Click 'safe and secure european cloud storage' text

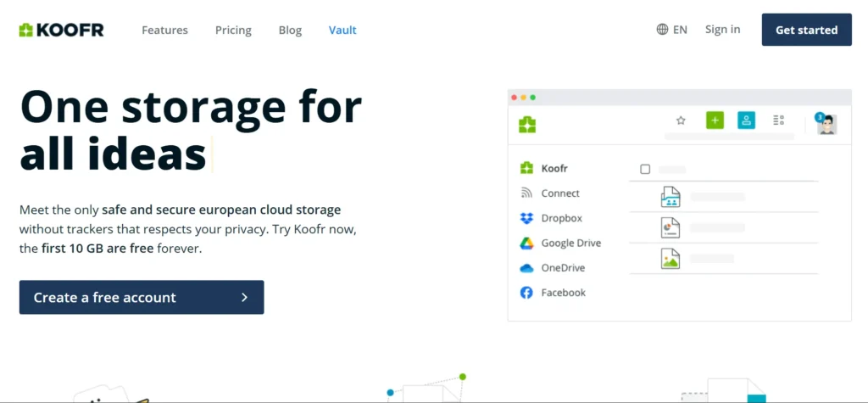[221, 210]
